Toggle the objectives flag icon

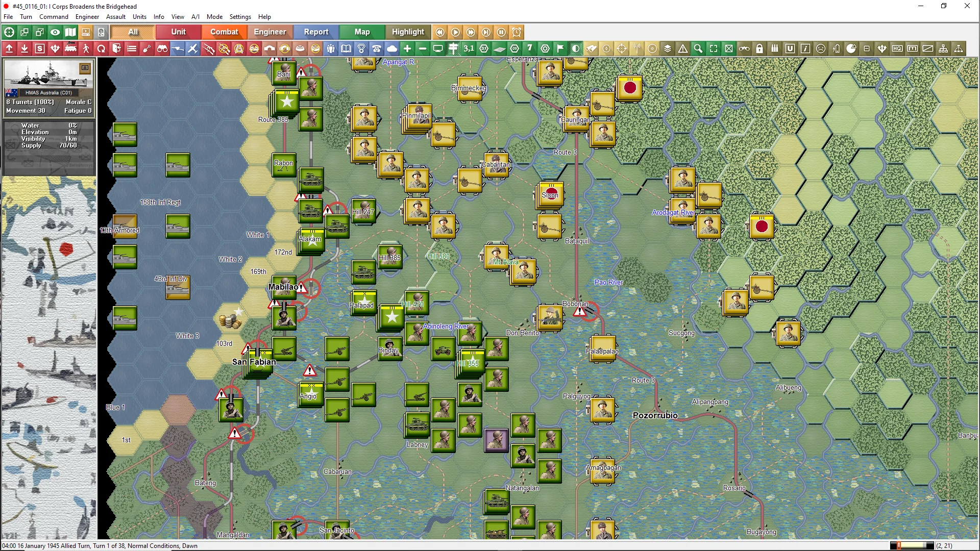560,49
